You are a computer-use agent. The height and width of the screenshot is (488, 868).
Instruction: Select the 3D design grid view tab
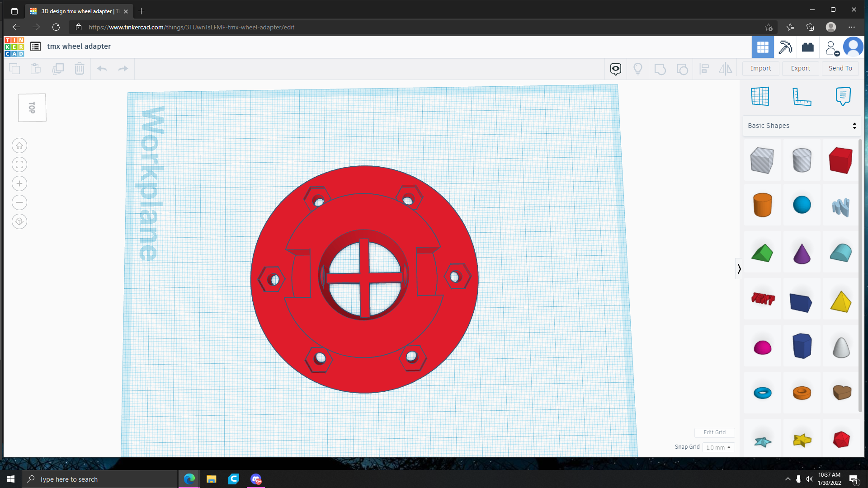pos(763,47)
